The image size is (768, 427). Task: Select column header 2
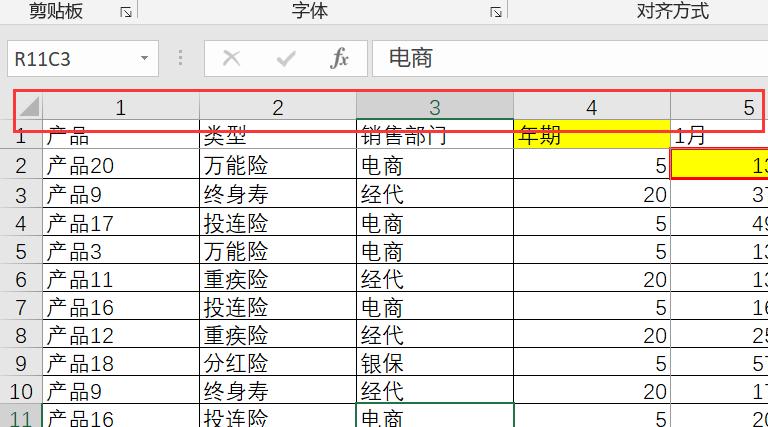click(x=278, y=107)
